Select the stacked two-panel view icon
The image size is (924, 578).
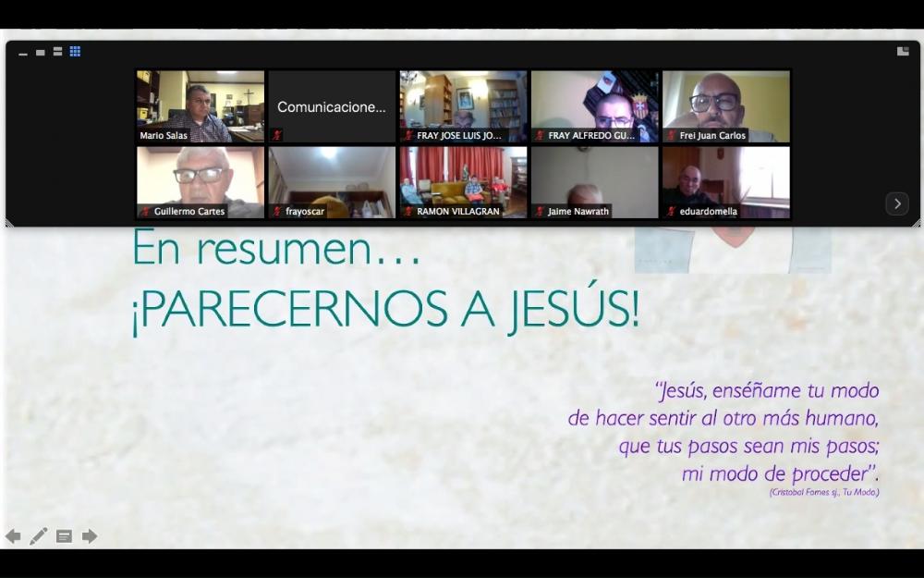(57, 52)
